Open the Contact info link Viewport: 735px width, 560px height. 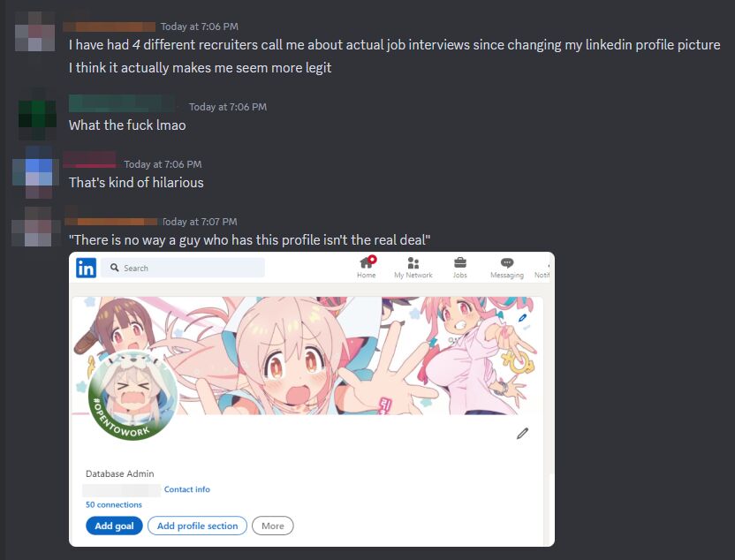pos(187,489)
